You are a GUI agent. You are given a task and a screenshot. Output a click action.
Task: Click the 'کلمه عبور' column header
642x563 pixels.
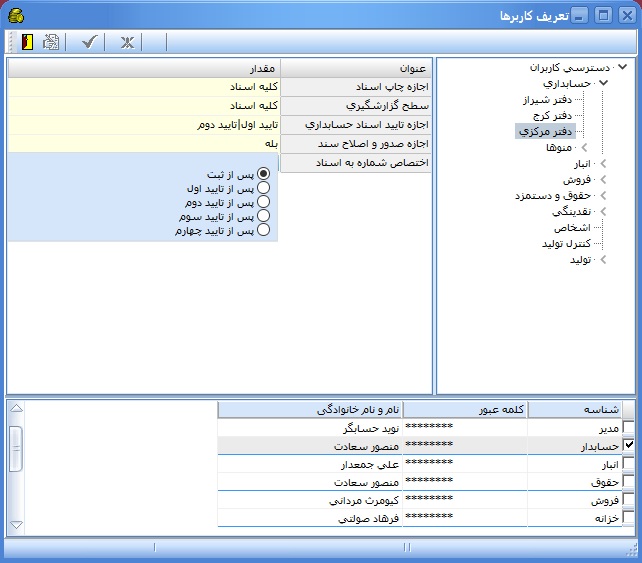465,409
